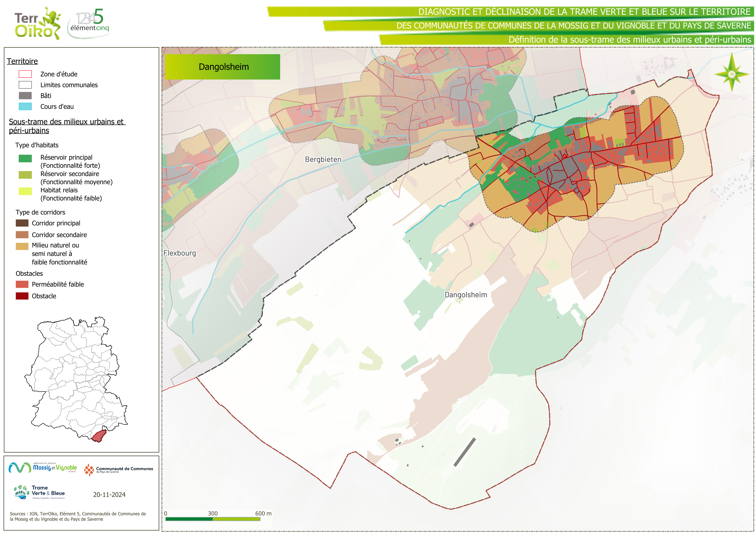Click the Dangolsheim green title banner
Screen dimensions: 756x534
223,67
